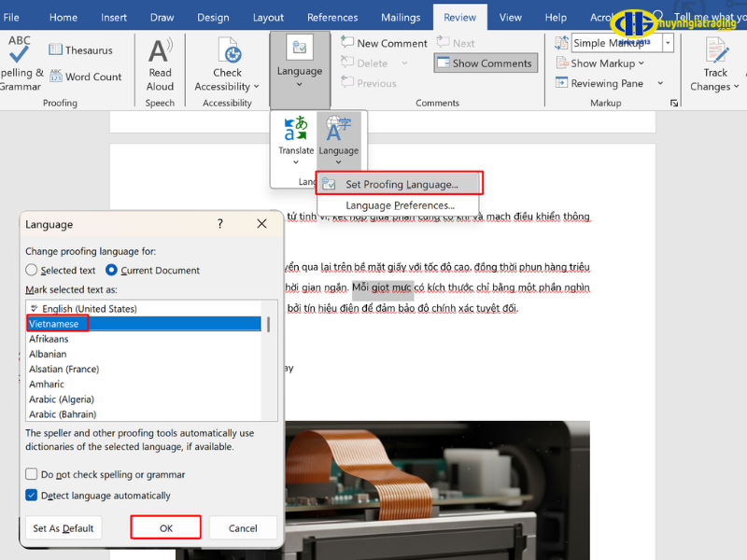Select the Thesaurus tool

80,49
